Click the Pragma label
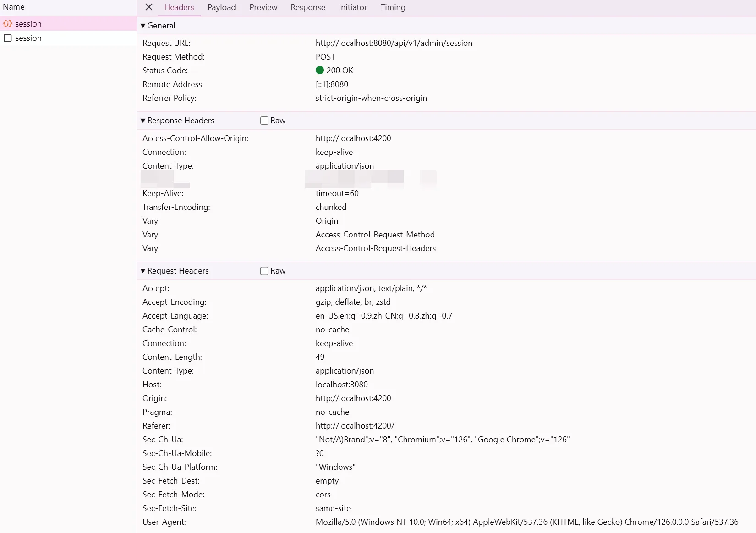Screen dimensions: 756x533 (x=157, y=412)
